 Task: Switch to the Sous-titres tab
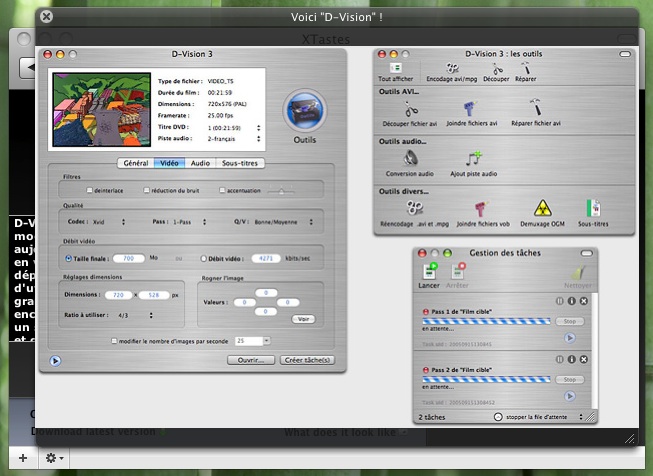[x=240, y=163]
